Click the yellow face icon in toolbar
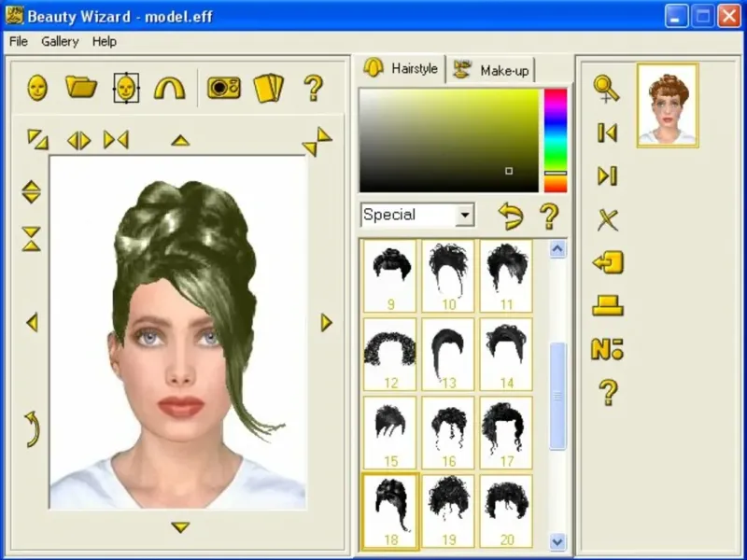Screen dimensions: 747x560 pos(37,88)
